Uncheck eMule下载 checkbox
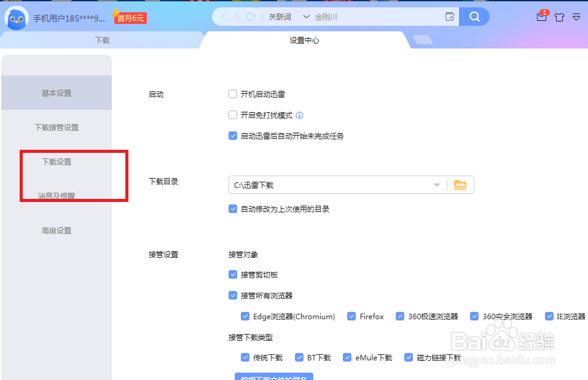The height and width of the screenshot is (380, 588). point(347,357)
